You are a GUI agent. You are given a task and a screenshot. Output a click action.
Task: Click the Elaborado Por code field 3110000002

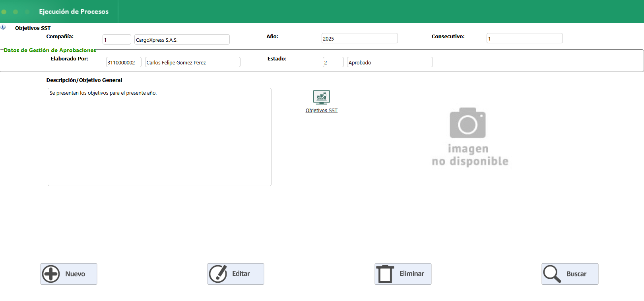tap(124, 62)
